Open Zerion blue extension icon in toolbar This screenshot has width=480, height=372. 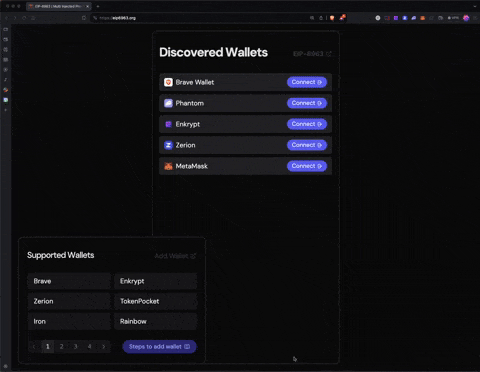pyautogui.click(x=405, y=18)
